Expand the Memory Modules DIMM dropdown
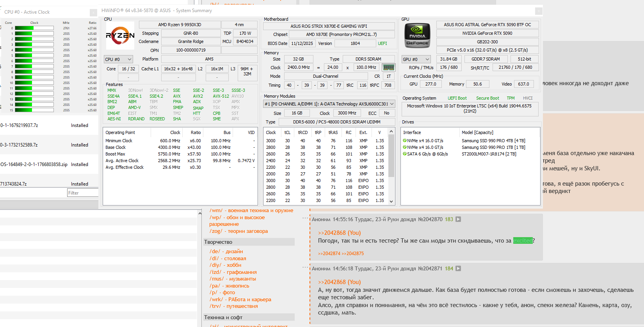This screenshot has width=644, height=327. 329,104
